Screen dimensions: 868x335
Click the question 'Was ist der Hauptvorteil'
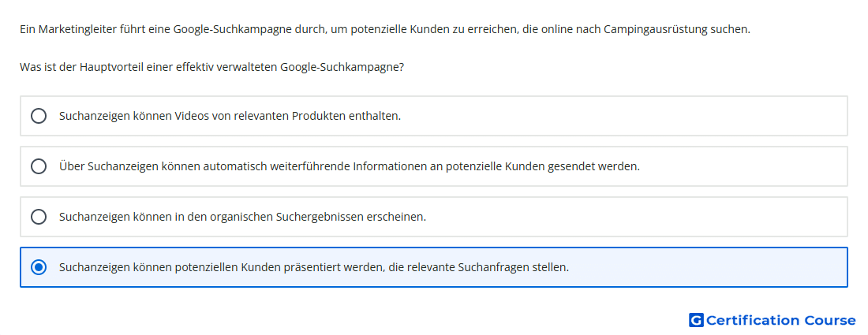[x=212, y=68]
